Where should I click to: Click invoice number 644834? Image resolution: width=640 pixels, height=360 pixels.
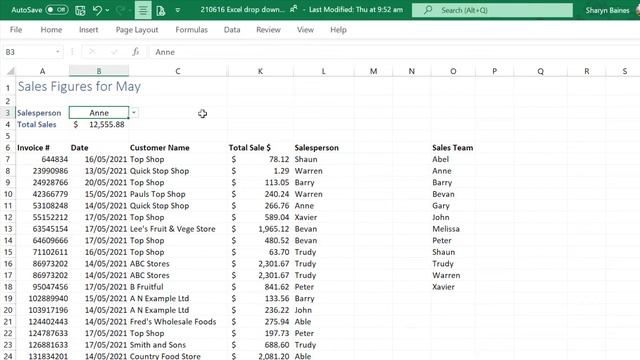(55, 159)
